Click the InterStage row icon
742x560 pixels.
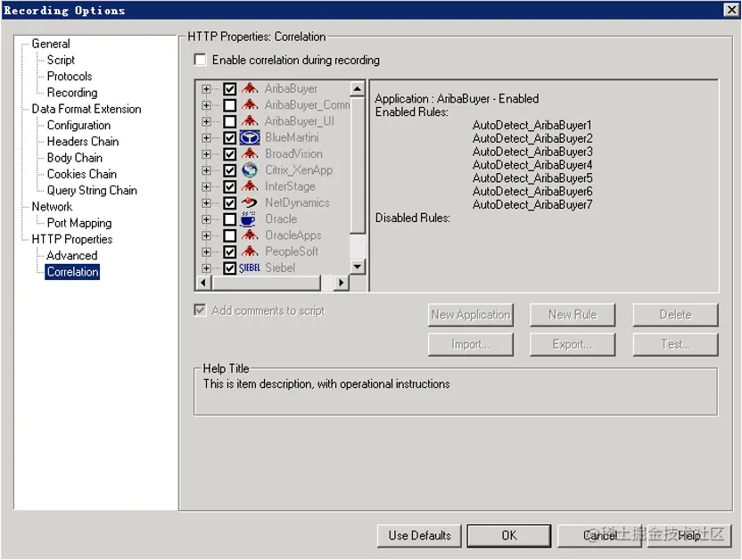coord(250,186)
